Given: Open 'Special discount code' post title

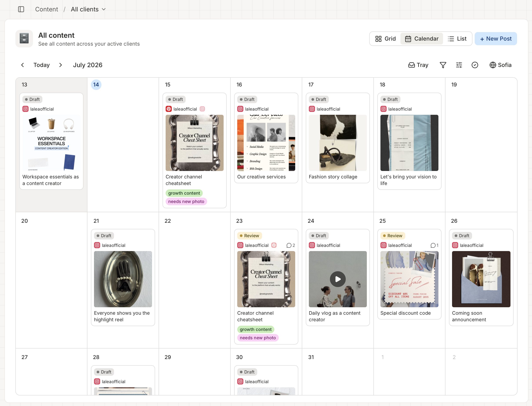Looking at the screenshot, I should point(405,313).
